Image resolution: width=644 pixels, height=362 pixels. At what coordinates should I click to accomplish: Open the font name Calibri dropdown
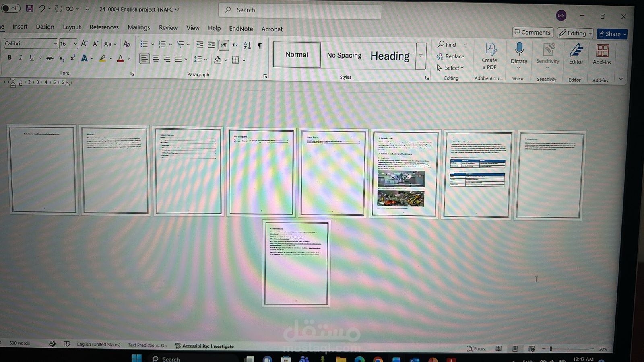(x=55, y=43)
